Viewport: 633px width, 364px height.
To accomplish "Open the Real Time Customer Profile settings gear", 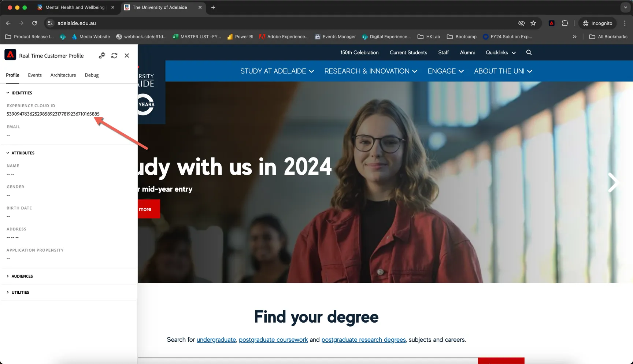I will (102, 56).
